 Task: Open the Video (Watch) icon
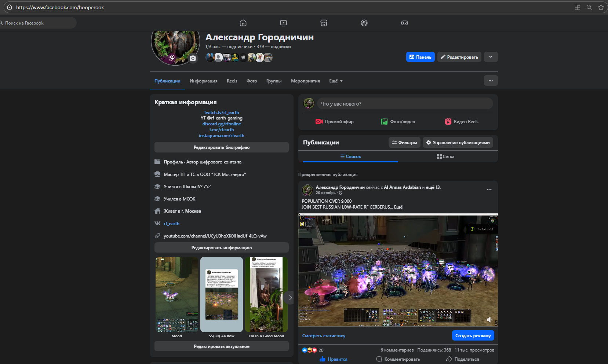pos(283,23)
